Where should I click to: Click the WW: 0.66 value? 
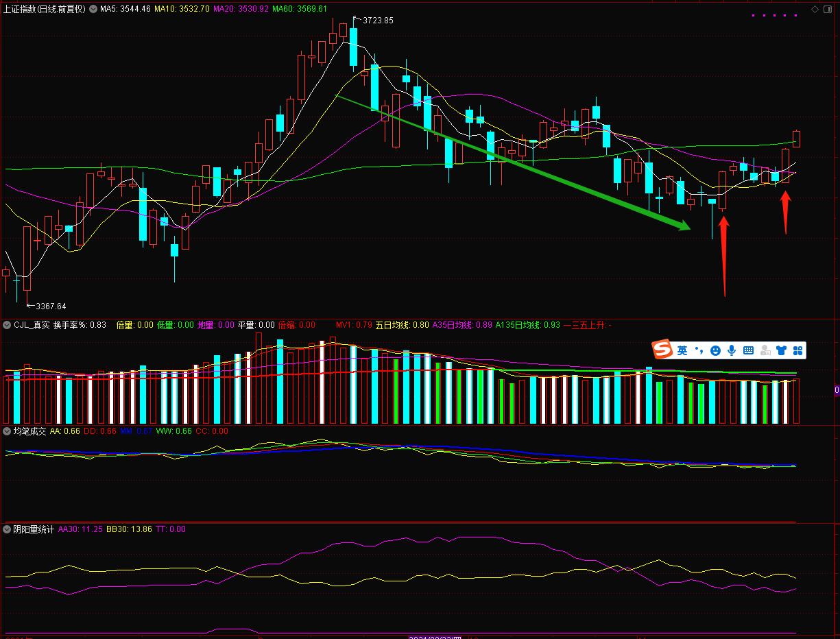coord(174,431)
